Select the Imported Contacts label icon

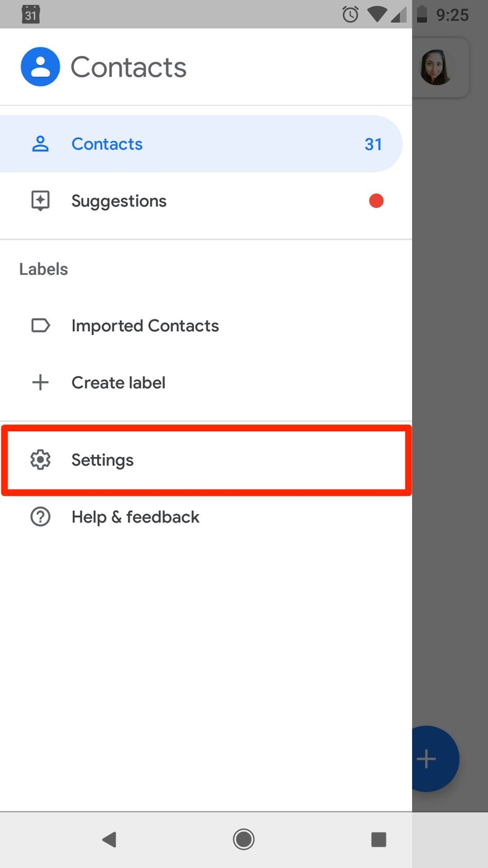(x=40, y=326)
